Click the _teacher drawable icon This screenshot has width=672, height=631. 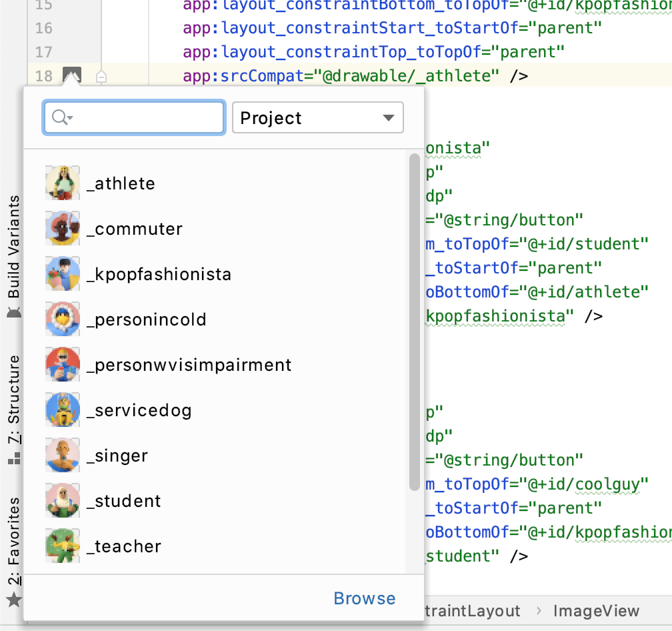pos(62,546)
